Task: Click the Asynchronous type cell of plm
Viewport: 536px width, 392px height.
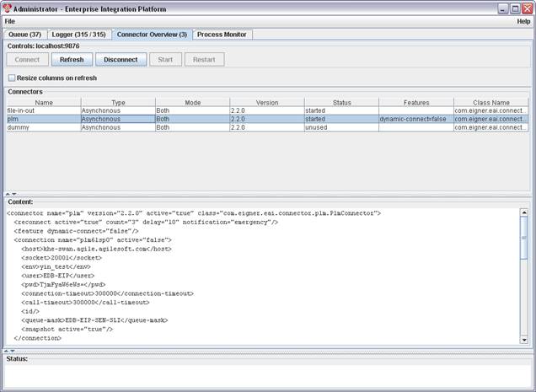Action: tap(118, 119)
